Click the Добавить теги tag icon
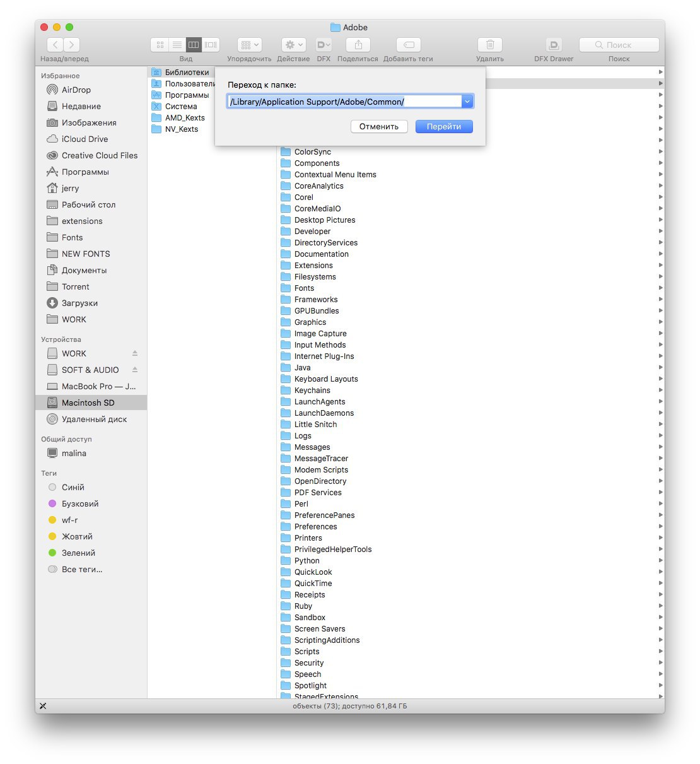The height and width of the screenshot is (764, 700). pyautogui.click(x=409, y=45)
